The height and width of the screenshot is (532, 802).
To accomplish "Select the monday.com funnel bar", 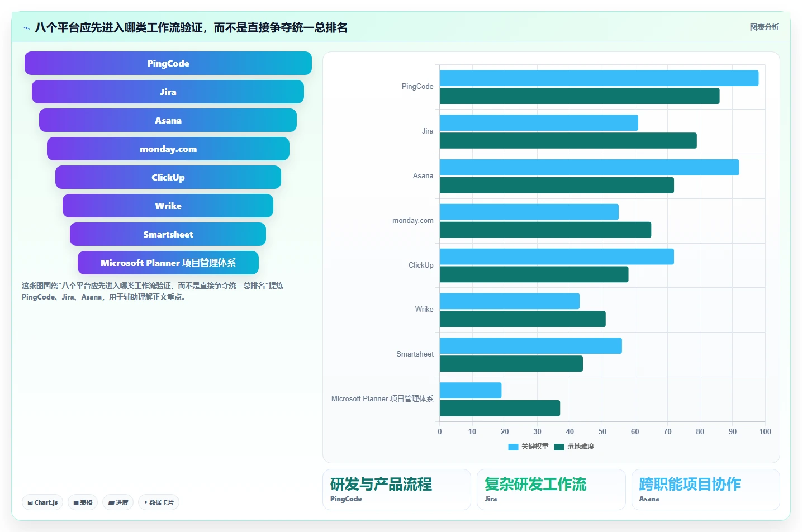I will coord(168,149).
